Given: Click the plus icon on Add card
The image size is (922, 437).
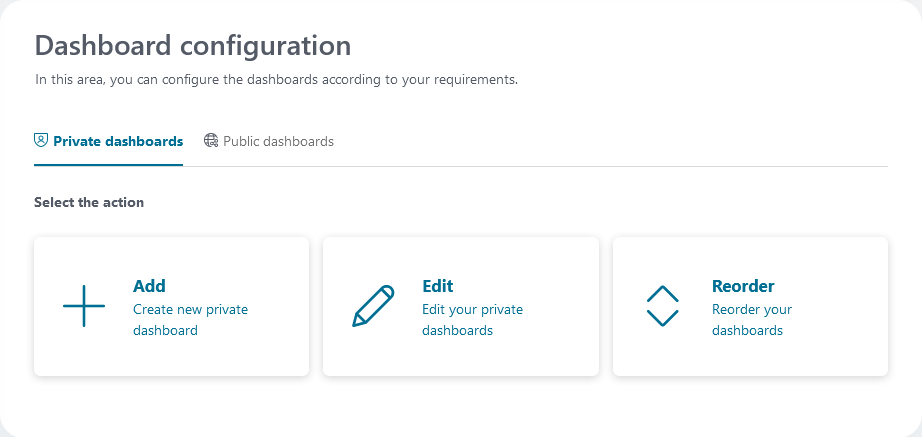Looking at the screenshot, I should click(84, 306).
